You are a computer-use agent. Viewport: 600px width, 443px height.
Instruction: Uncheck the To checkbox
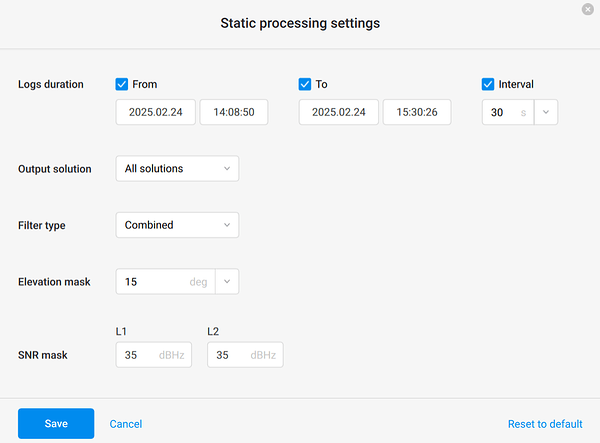coord(305,84)
